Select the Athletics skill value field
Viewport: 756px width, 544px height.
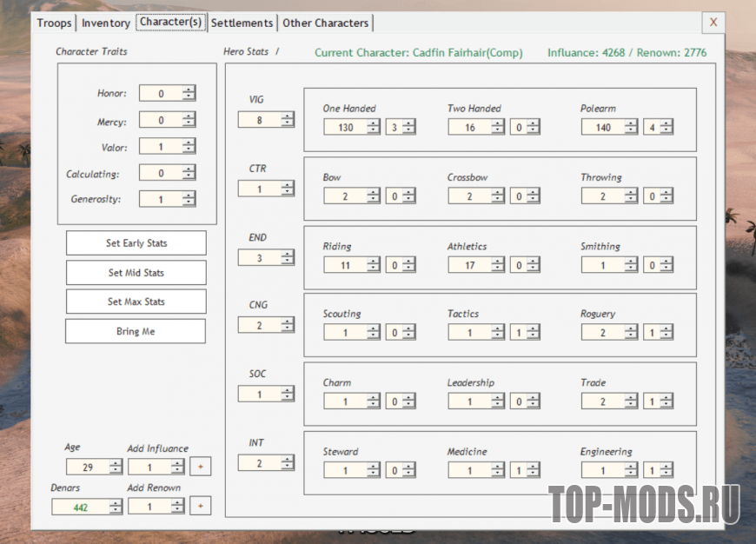(469, 265)
